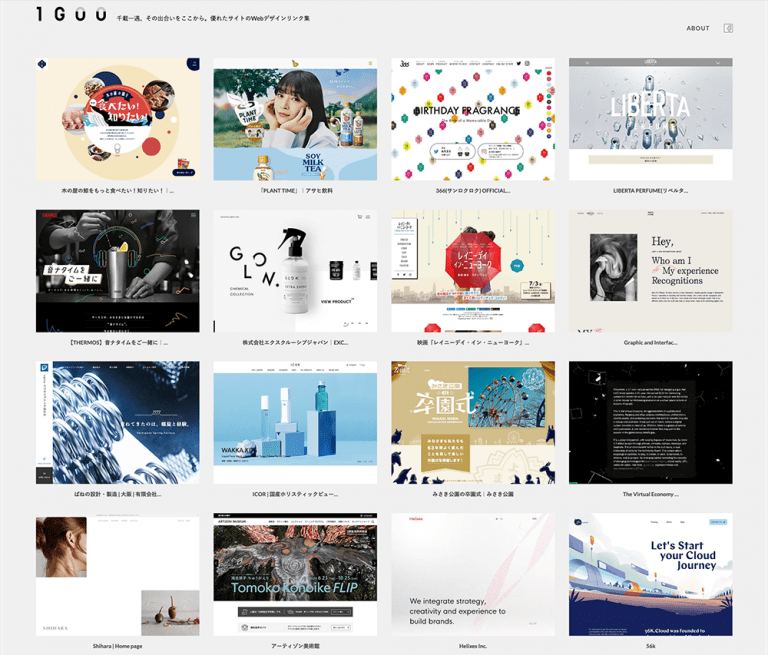This screenshot has height=655, width=768.
Task: Click the '株式会社エクスクルーシブジャパン' caption
Action: [295, 342]
